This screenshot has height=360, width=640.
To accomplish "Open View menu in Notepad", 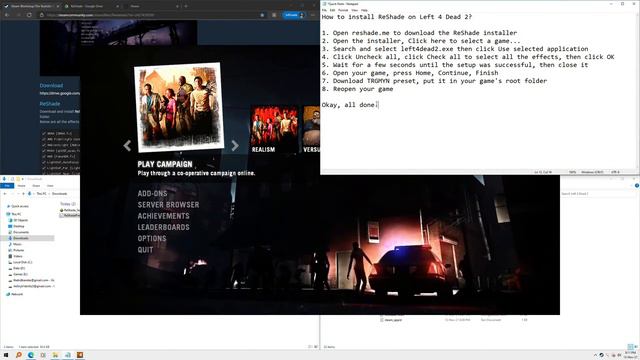I will pos(355,10).
